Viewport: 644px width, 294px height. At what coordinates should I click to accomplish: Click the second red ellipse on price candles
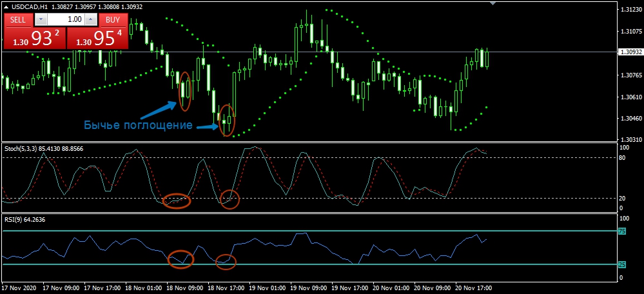click(x=226, y=120)
